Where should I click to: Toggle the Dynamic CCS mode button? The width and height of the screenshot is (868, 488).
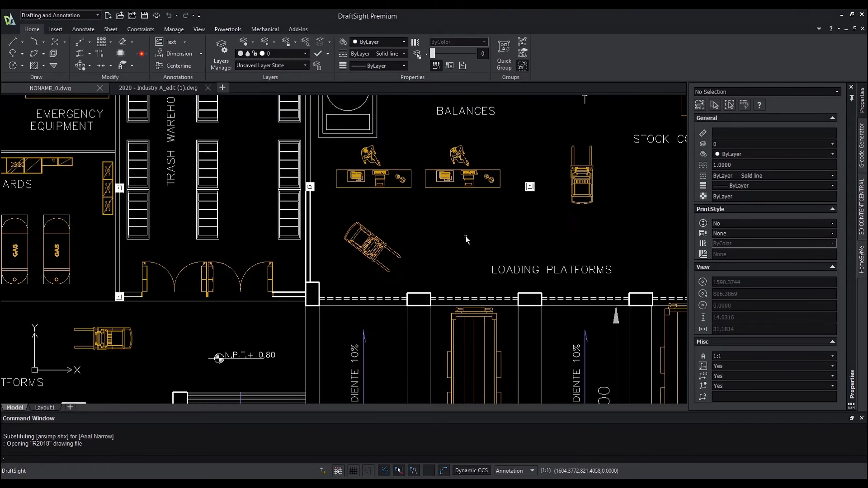[471, 470]
